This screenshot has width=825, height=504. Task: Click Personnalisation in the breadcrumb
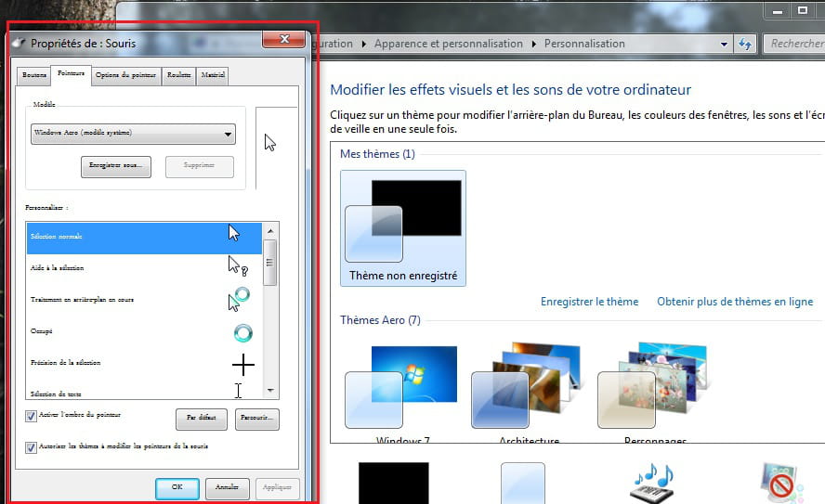[584, 44]
